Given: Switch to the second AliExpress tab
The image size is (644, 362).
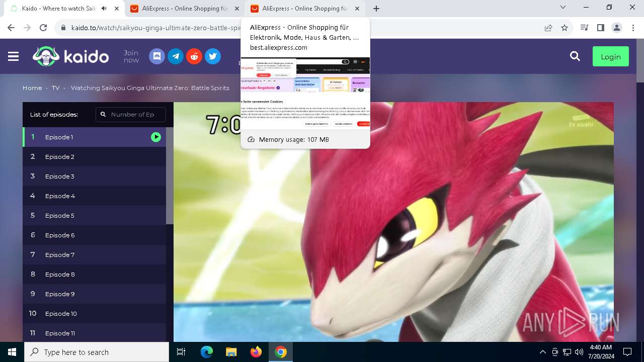Looking at the screenshot, I should [x=184, y=9].
